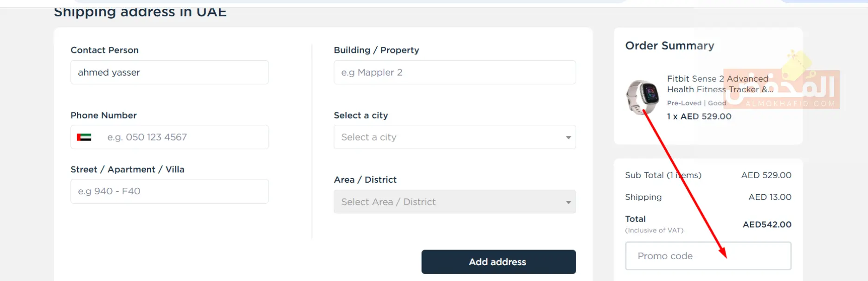Select the Street / Apartment / Villa input
The image size is (868, 281).
pyautogui.click(x=169, y=192)
